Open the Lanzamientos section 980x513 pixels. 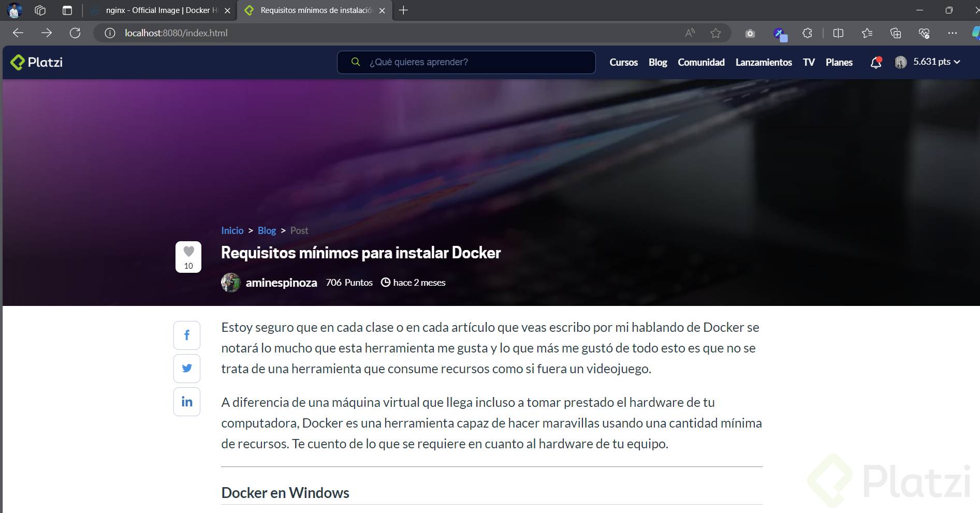tap(764, 62)
